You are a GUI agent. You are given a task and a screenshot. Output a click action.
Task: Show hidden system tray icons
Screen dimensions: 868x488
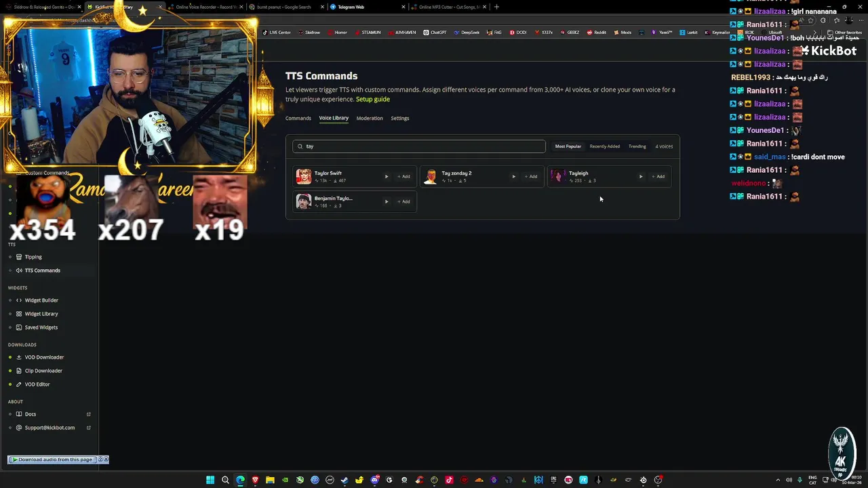[x=778, y=480]
